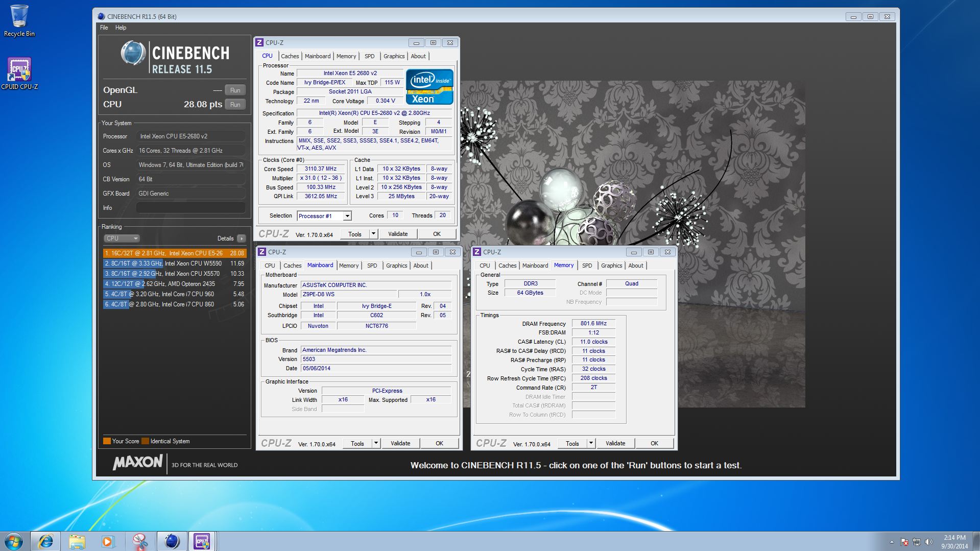Open About tab in Memory CPU-Z window
The height and width of the screenshot is (551, 980).
[x=636, y=266]
